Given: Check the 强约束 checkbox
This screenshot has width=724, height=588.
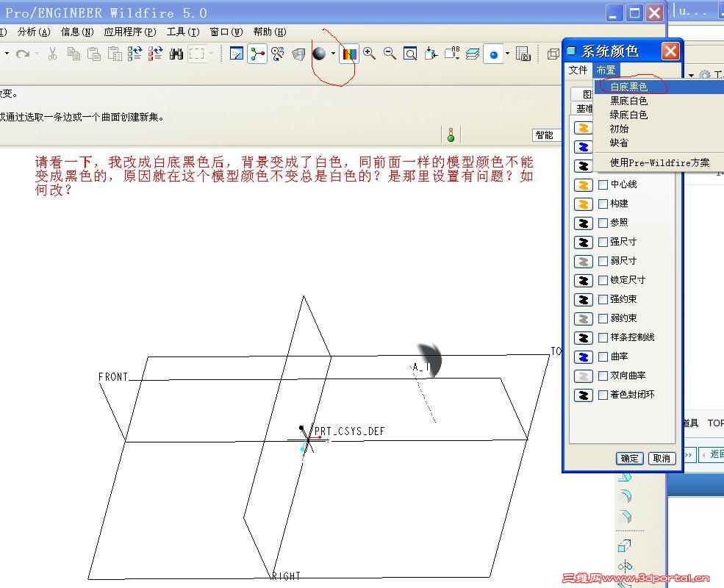Looking at the screenshot, I should coord(603,300).
